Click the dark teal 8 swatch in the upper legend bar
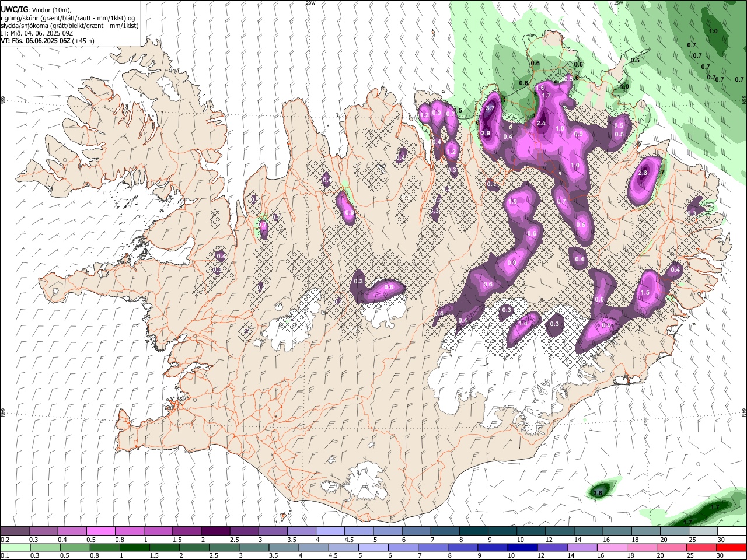 pyautogui.click(x=474, y=531)
